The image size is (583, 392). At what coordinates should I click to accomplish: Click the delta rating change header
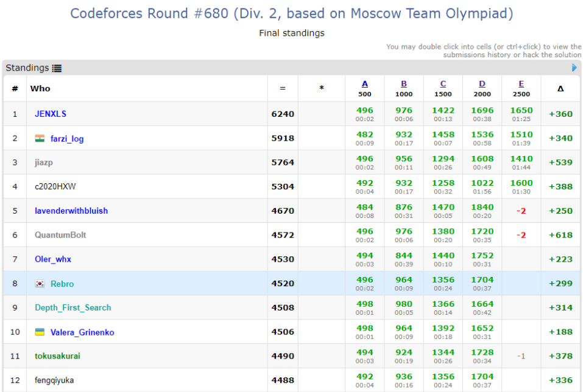[560, 88]
